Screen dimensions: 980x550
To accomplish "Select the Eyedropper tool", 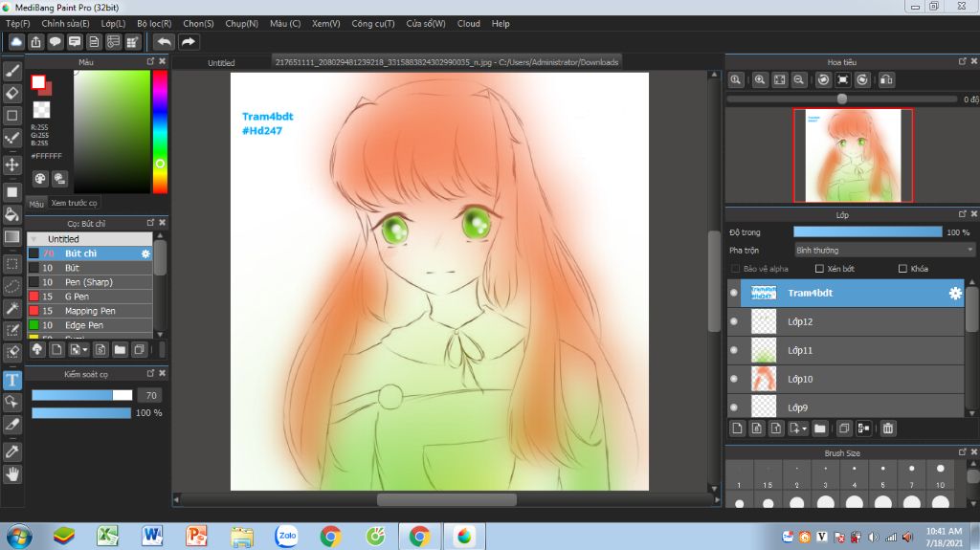I will (x=11, y=451).
